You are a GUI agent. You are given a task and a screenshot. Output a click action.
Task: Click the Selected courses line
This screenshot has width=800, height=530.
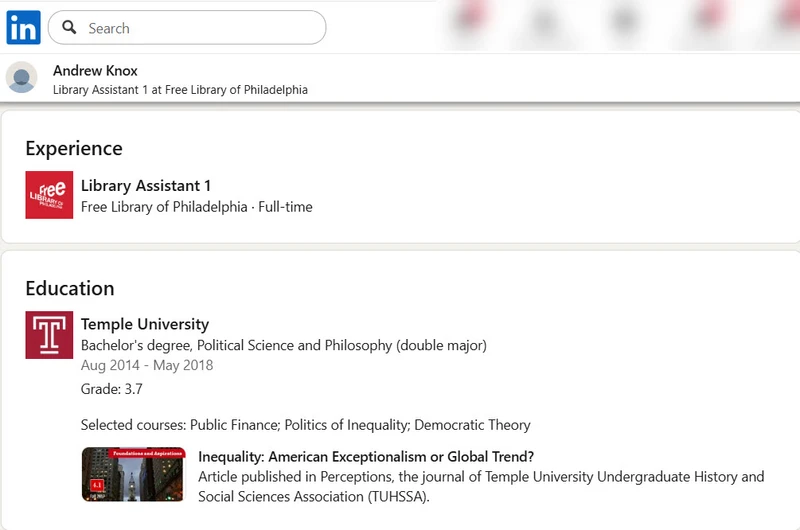[305, 425]
